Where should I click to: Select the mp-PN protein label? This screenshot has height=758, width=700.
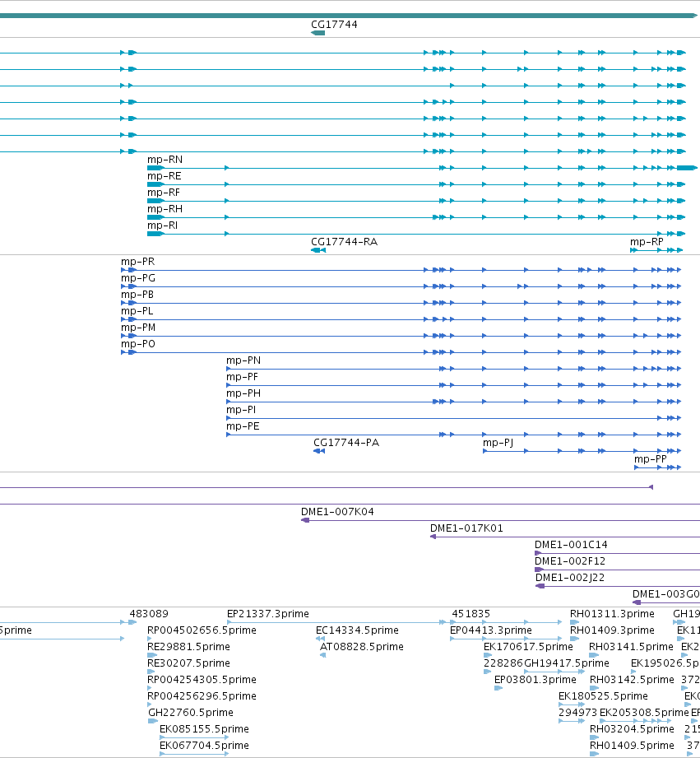pos(243,360)
